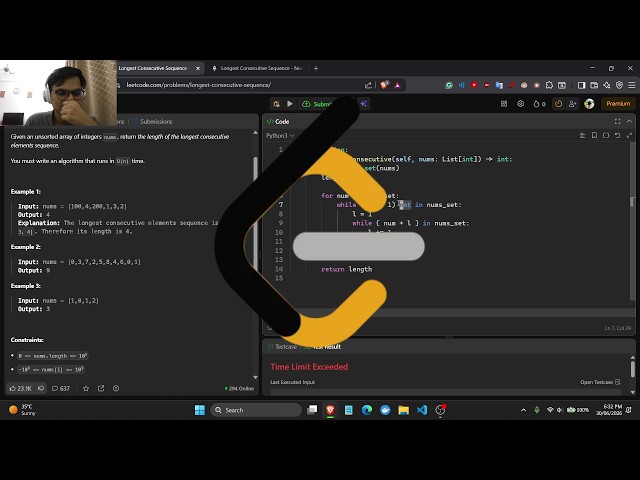Image resolution: width=640 pixels, height=480 pixels.
Task: Bookmark the code snippet
Action: [594, 136]
